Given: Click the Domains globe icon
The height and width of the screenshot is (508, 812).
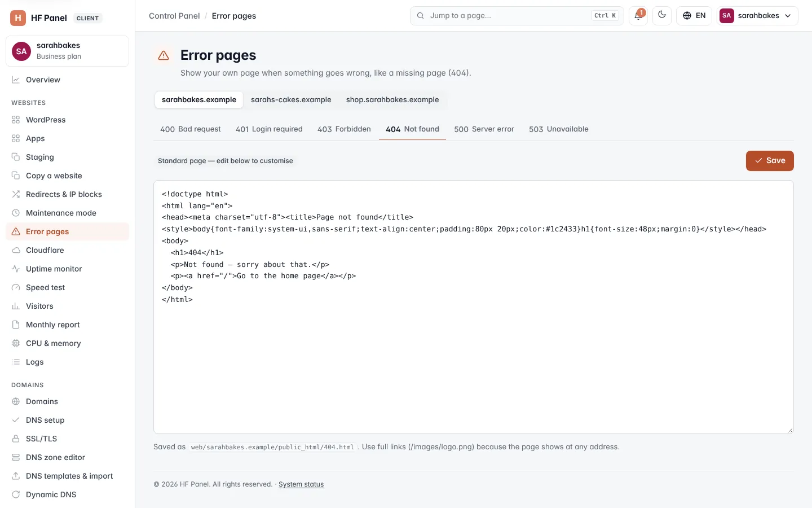Looking at the screenshot, I should (x=16, y=401).
